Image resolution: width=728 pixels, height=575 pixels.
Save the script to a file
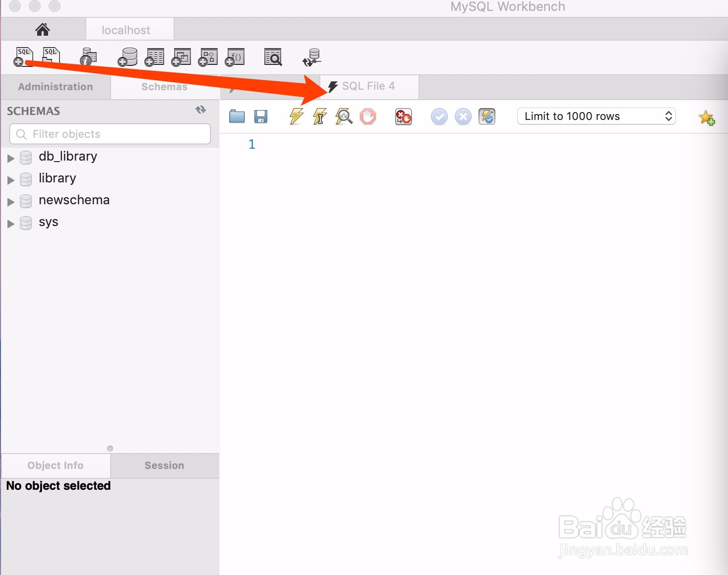pyautogui.click(x=261, y=116)
